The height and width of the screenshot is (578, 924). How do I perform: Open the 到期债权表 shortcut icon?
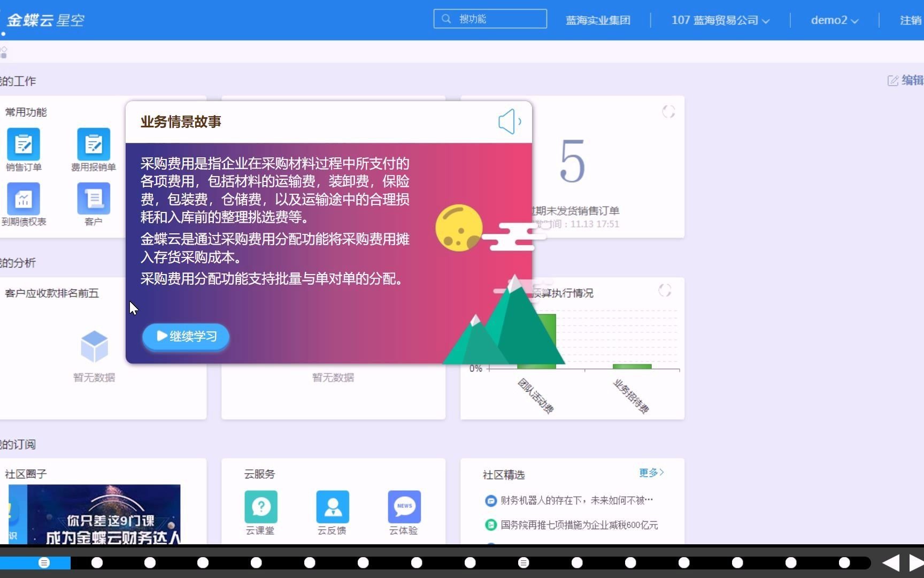tap(24, 199)
